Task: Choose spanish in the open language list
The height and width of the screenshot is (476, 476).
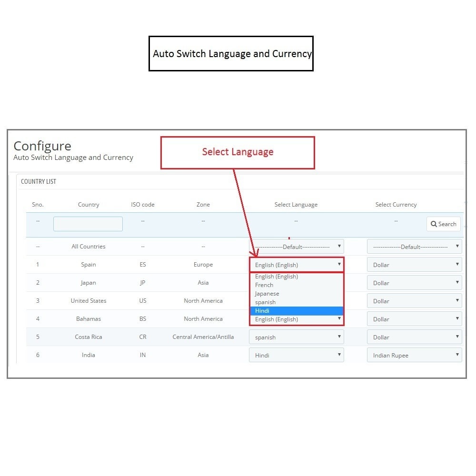Action: [x=296, y=302]
